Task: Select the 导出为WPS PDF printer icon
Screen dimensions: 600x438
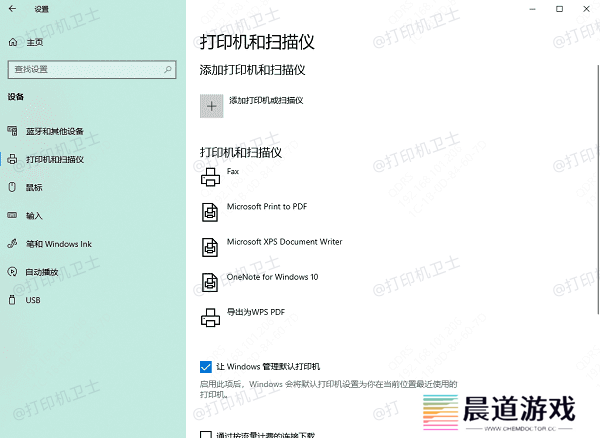Action: 210,318
